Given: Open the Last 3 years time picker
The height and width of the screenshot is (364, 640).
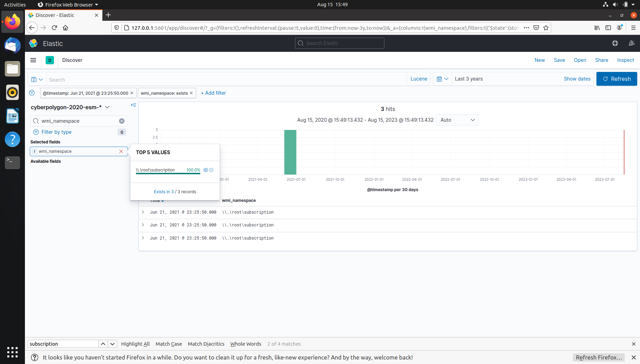Looking at the screenshot, I should click(x=469, y=79).
